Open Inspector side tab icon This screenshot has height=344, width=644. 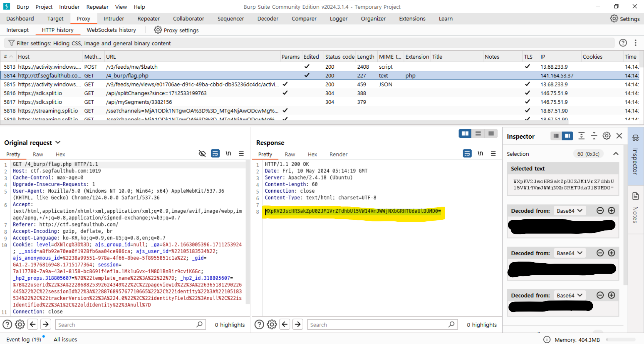pyautogui.click(x=635, y=138)
